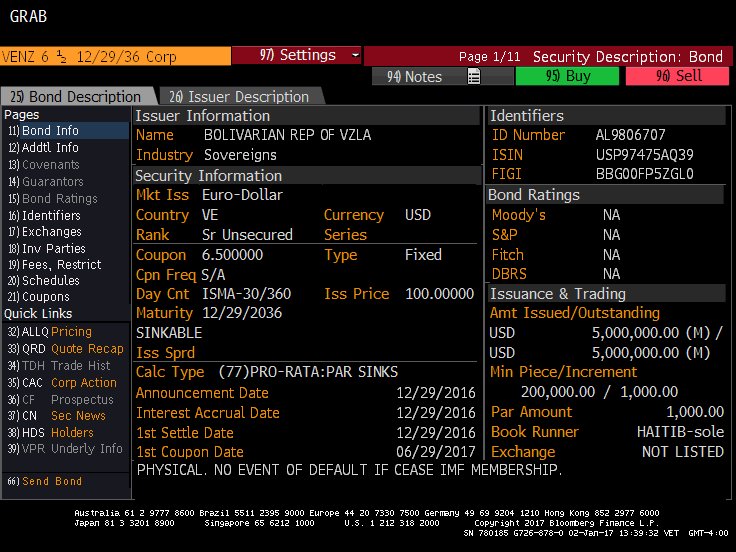Click the Calc Type (77)PRO-RATA:PAR SINKS

click(x=308, y=372)
